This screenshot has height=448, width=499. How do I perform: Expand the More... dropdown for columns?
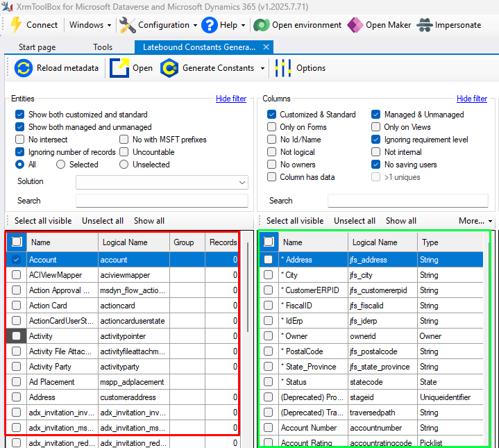[x=475, y=221]
